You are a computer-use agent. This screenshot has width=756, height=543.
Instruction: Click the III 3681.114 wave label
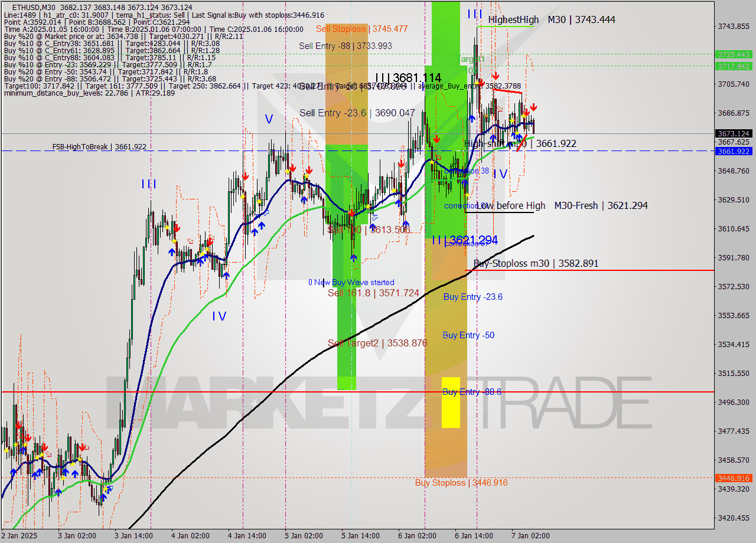408,78
